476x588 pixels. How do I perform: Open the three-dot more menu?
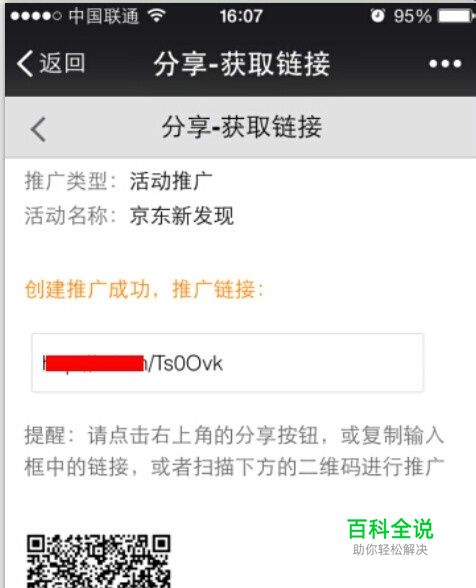coord(445,64)
